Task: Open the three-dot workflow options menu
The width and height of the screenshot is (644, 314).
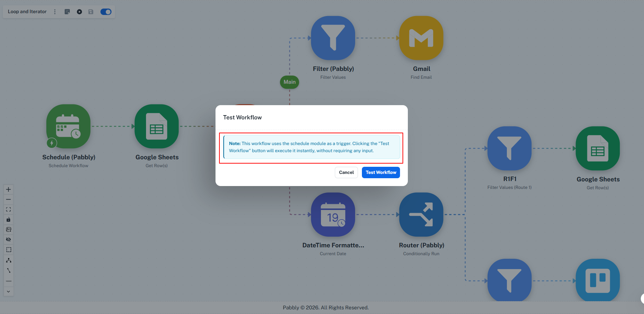Action: point(55,12)
